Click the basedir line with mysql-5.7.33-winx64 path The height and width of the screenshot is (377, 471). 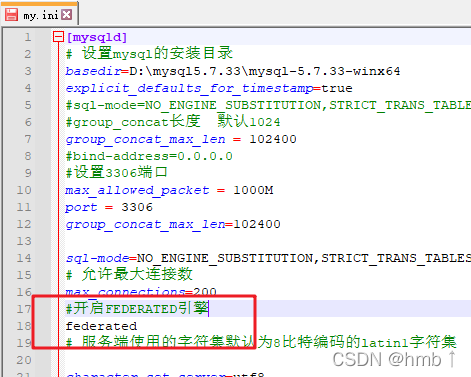233,71
